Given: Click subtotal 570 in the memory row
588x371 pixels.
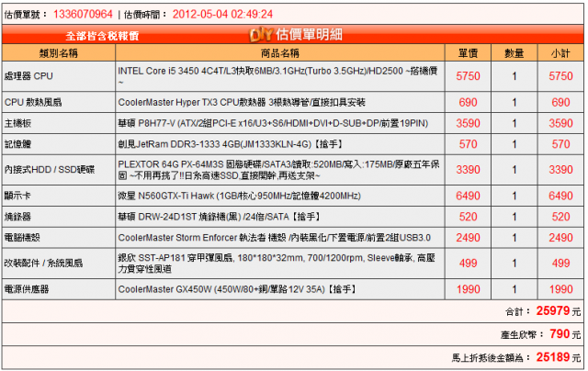Looking at the screenshot, I should (560, 144).
